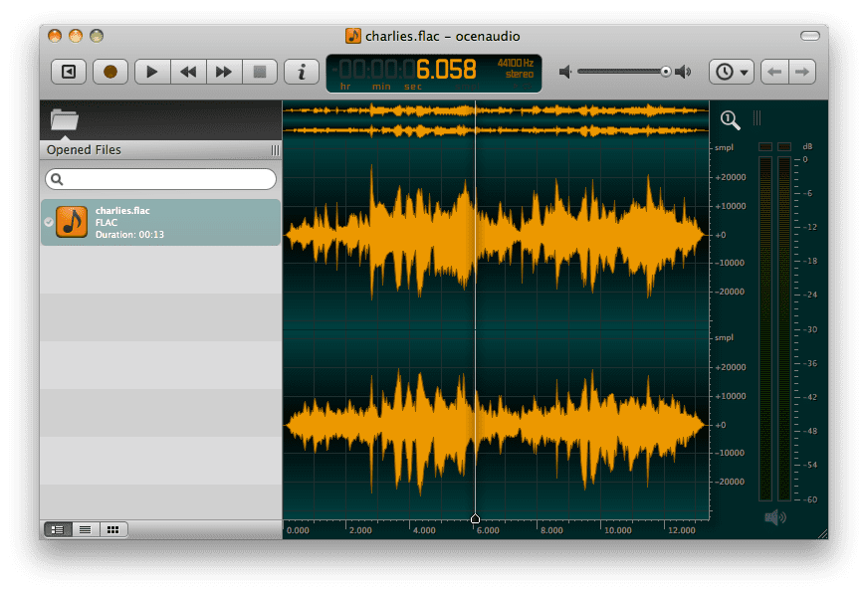This screenshot has width=868, height=594.
Task: Open the file Info panel
Action: click(300, 71)
